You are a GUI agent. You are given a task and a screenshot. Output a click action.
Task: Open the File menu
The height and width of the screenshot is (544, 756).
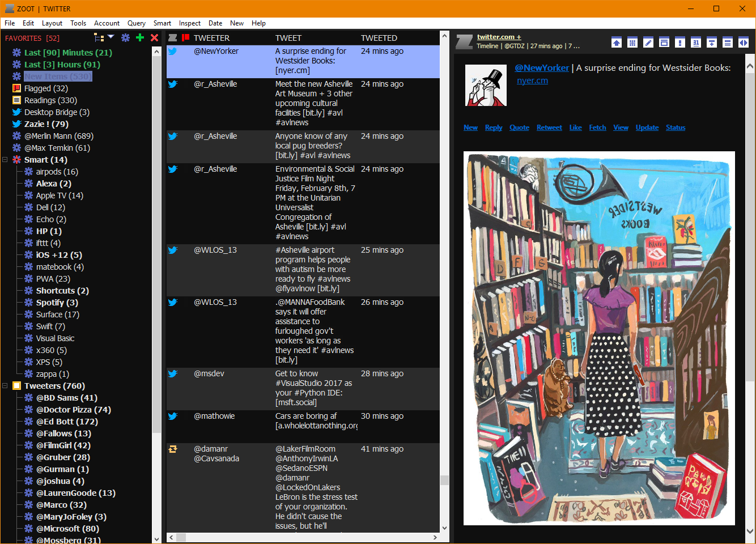[10, 23]
